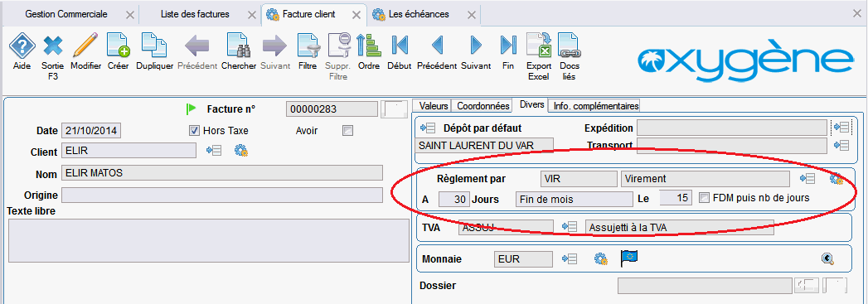Image resolution: width=868 pixels, height=304 pixels.
Task: Toggle the Hors Taxe checkbox
Action: coord(194,131)
